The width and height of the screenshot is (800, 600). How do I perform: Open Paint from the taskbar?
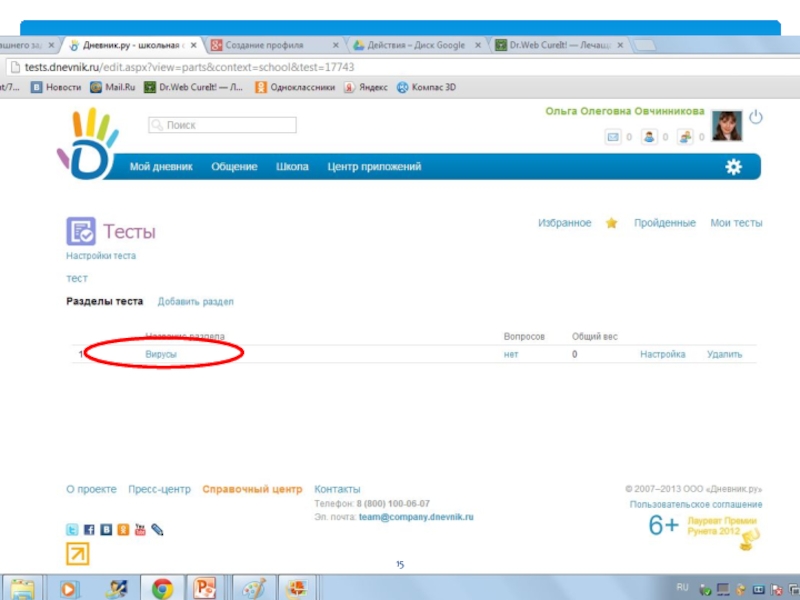254,589
